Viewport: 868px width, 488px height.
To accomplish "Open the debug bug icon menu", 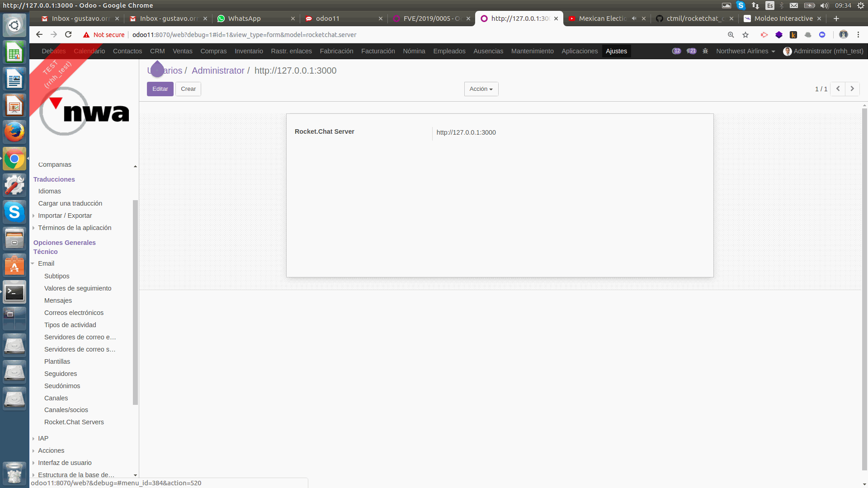I will click(x=705, y=51).
